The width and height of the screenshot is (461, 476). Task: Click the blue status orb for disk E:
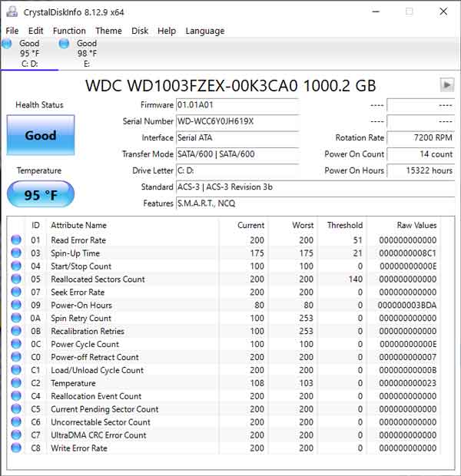coord(64,44)
